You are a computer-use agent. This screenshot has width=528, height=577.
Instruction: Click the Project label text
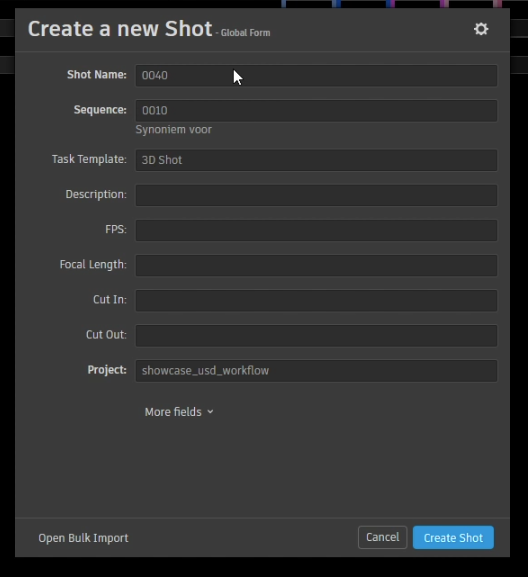(x=107, y=370)
